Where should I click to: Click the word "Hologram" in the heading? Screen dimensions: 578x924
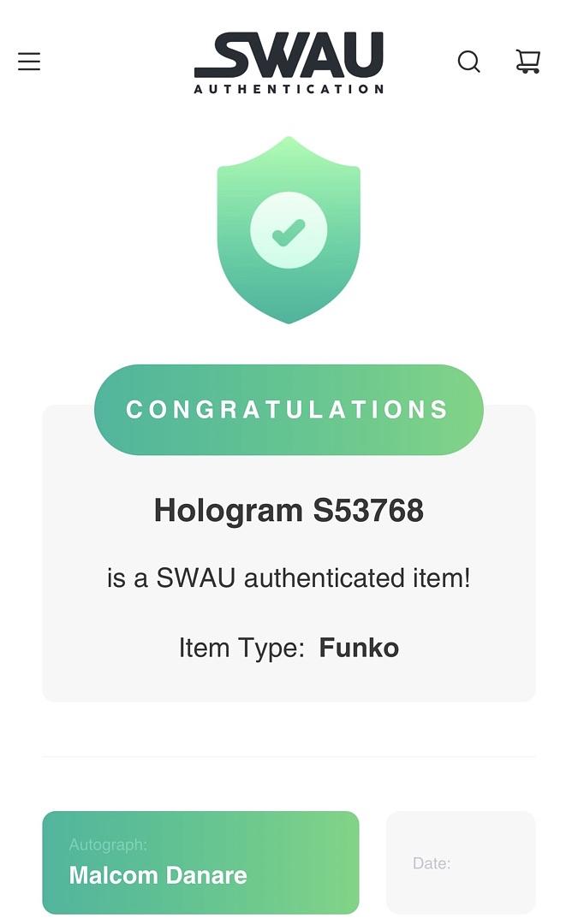(x=228, y=511)
